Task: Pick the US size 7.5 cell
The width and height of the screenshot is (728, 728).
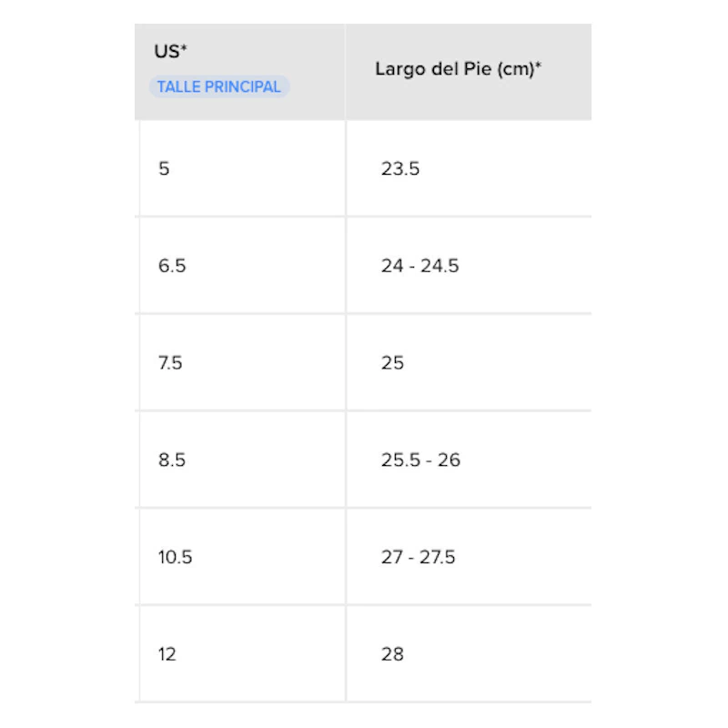Action: [x=170, y=363]
